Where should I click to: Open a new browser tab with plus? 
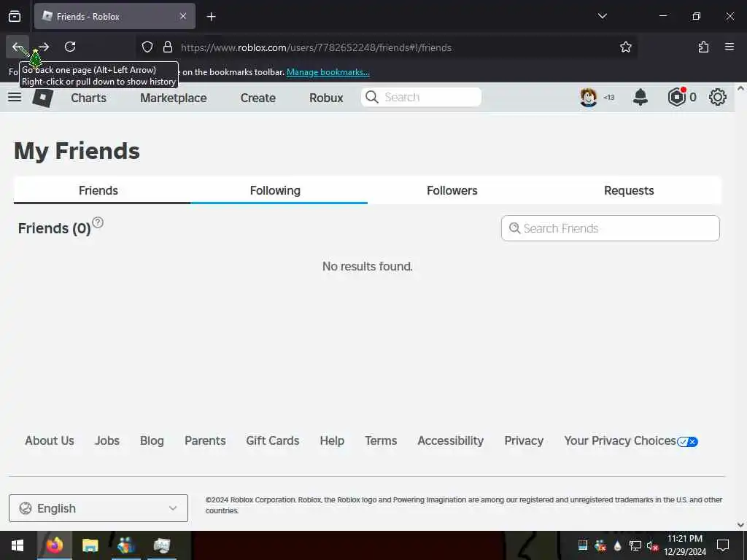tap(211, 17)
